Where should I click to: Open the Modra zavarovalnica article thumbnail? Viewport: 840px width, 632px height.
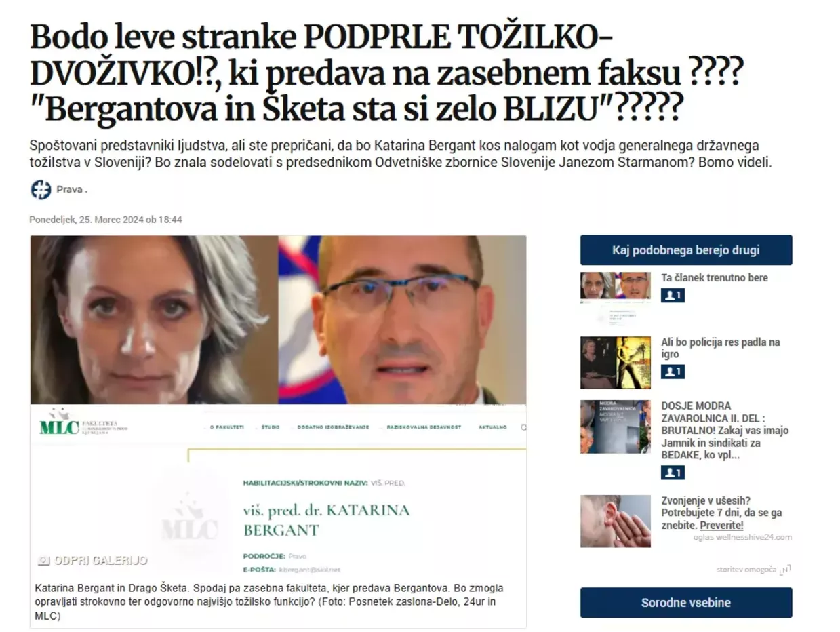[616, 427]
